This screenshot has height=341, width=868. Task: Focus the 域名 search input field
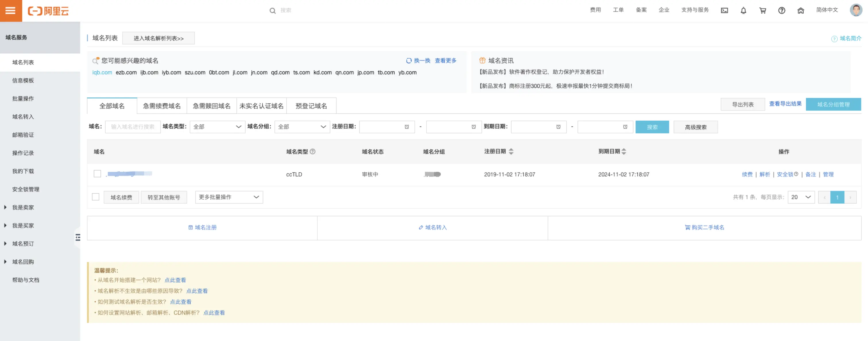[133, 127]
